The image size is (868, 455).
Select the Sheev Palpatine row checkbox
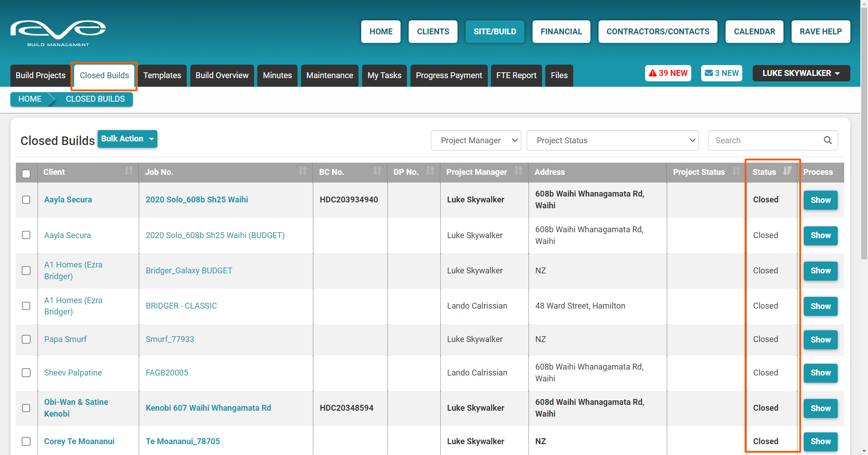26,373
